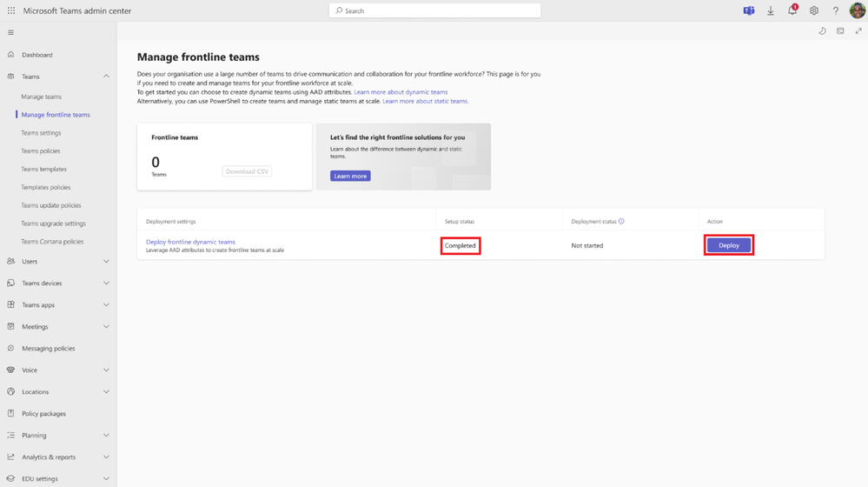Expand the Locations chevron

106,391
